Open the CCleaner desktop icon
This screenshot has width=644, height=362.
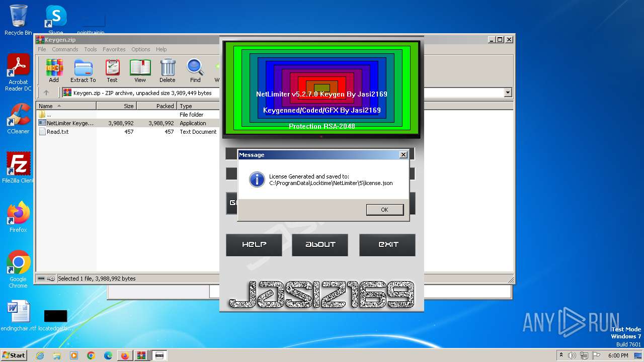(18, 119)
